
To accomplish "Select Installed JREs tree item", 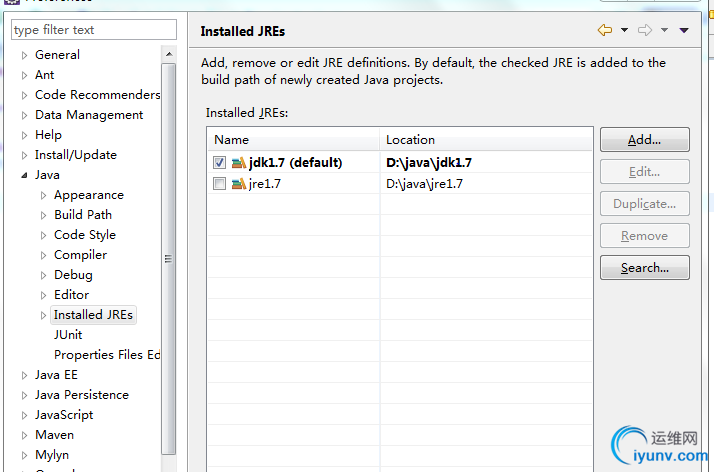I will click(x=93, y=315).
